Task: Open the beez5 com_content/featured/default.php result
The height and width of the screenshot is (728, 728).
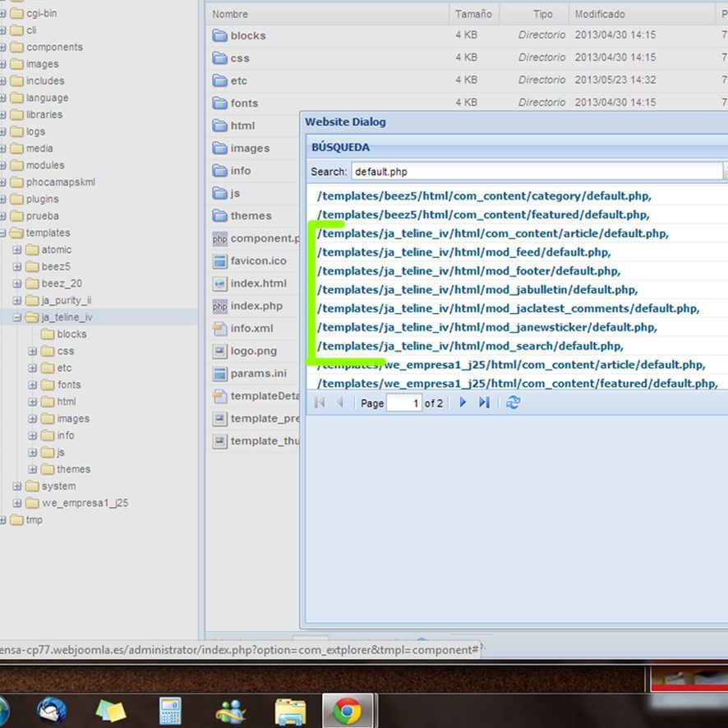Action: 483,214
